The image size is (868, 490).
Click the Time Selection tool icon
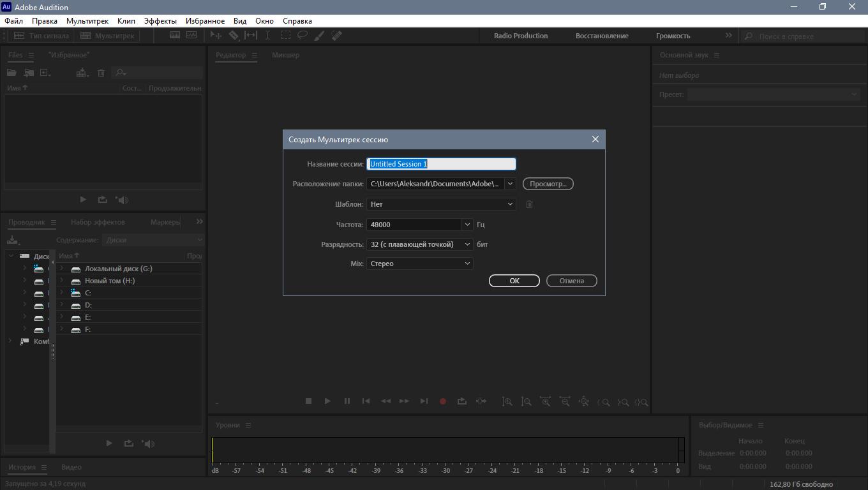pyautogui.click(x=268, y=36)
